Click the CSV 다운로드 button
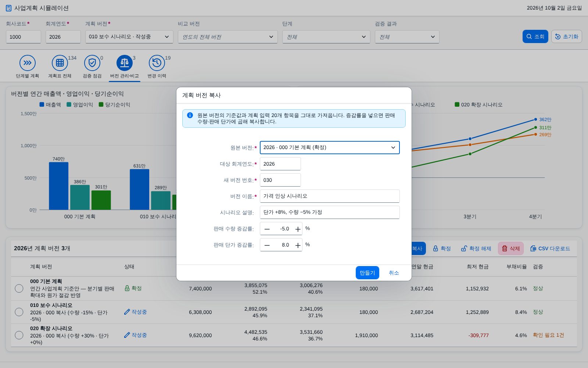The height and width of the screenshot is (368, 588). tap(550, 248)
